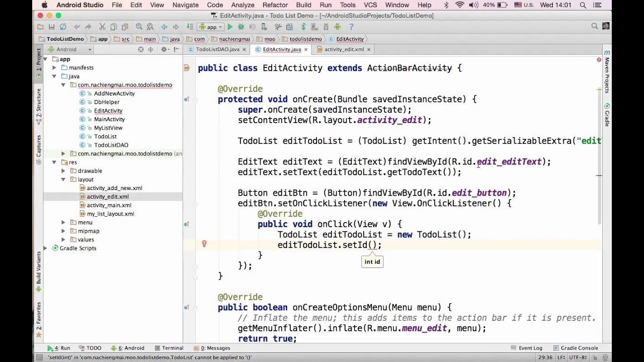Open the Refactor menu
This screenshot has height=362, width=644.
(x=275, y=5)
